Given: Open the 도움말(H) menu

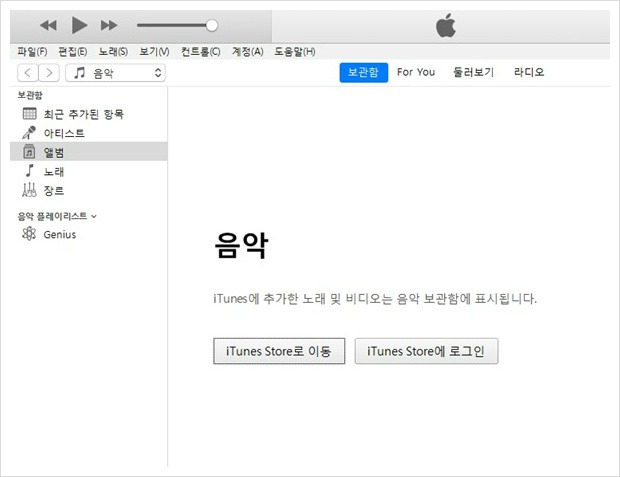Looking at the screenshot, I should (295, 51).
